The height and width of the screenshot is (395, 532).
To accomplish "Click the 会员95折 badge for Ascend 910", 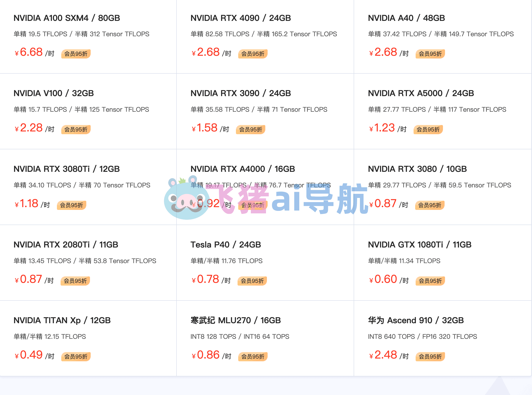I will [x=430, y=356].
